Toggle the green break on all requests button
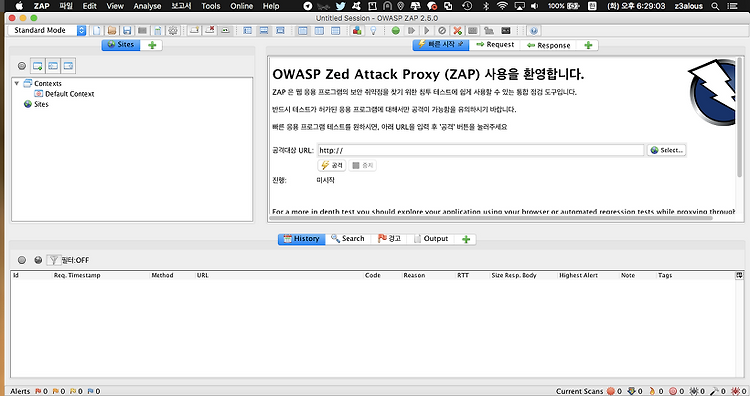This screenshot has height=396, width=750. [x=396, y=31]
